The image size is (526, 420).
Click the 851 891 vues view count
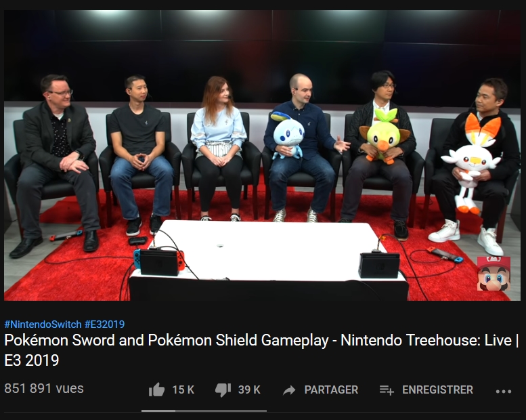(x=44, y=388)
